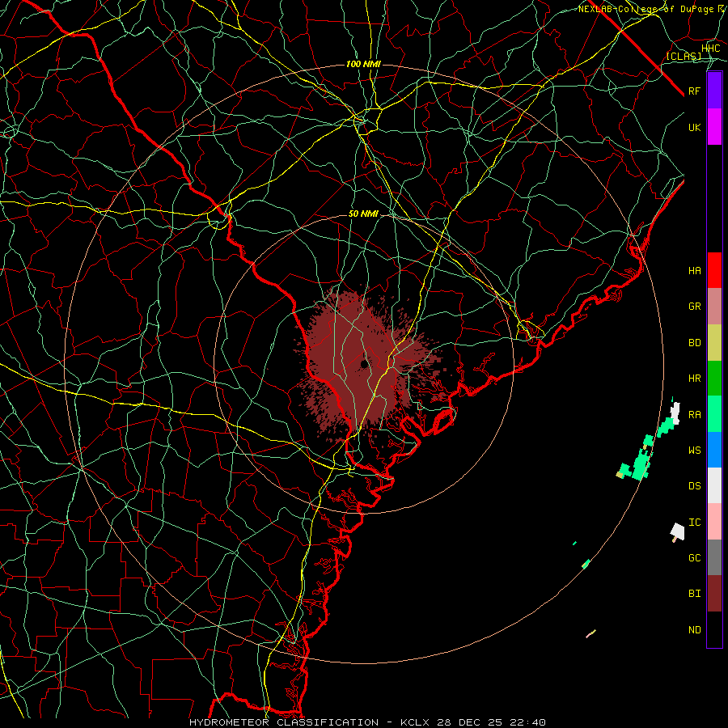Viewport: 728px width, 728px height.
Task: Pick the light green RA legend swatch
Action: pos(714,414)
